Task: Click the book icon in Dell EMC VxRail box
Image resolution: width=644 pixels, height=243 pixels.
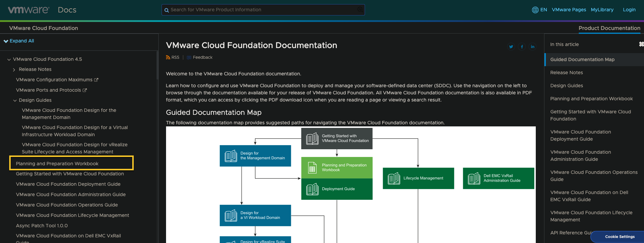Action: click(x=474, y=178)
